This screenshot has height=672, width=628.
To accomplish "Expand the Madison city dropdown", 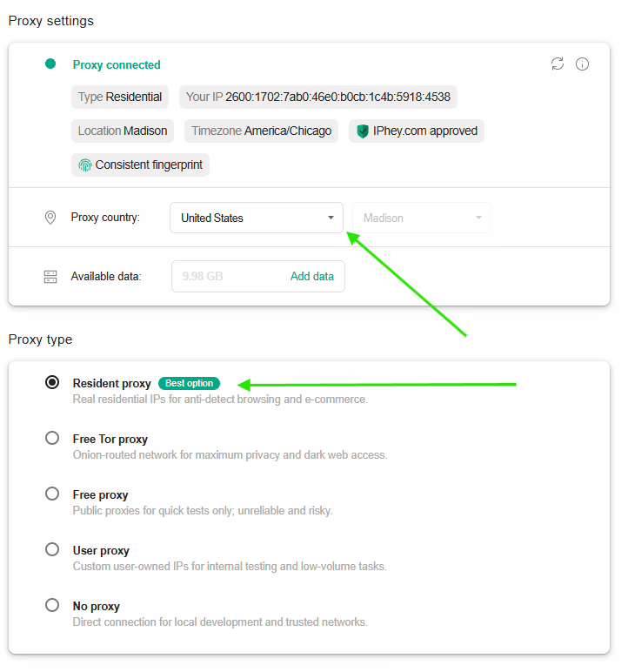I will 421,218.
